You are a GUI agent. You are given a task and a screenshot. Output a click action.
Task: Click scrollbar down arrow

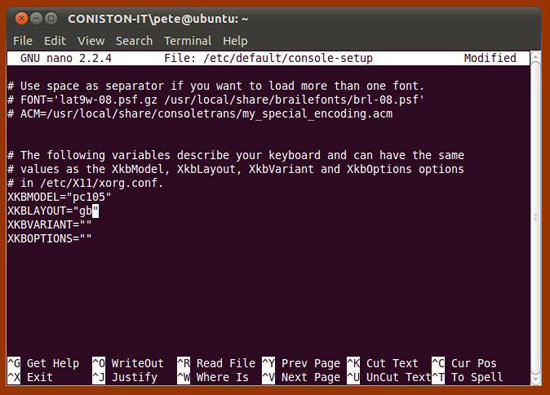(x=536, y=379)
